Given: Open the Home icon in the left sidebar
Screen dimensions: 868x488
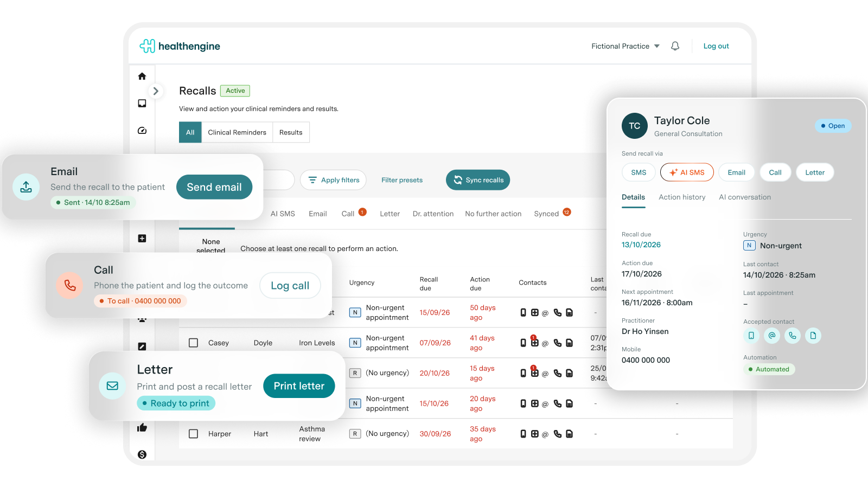Looking at the screenshot, I should [x=142, y=76].
